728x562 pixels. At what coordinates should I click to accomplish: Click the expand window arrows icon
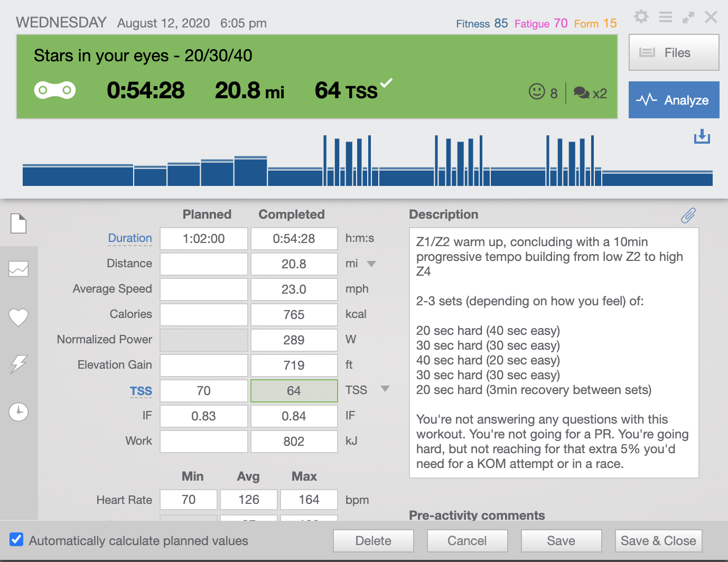688,17
